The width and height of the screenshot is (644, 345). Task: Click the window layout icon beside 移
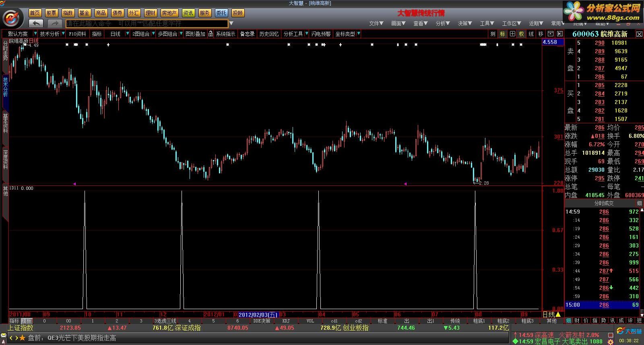tap(551, 34)
